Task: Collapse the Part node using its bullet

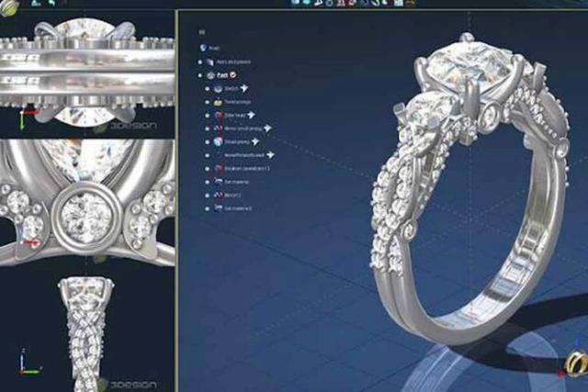Action: [199, 74]
